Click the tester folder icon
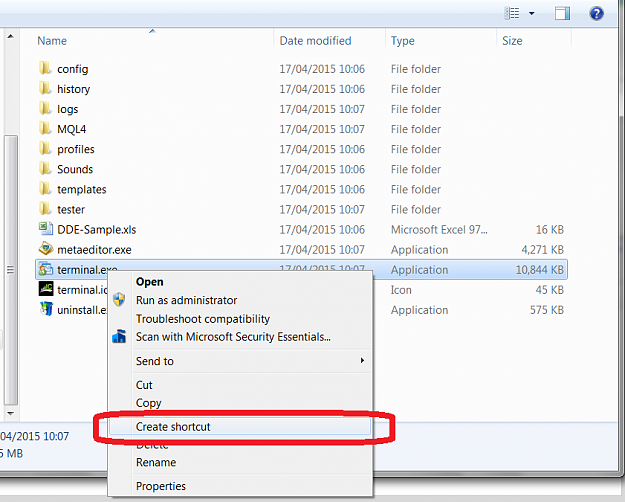This screenshot has height=502, width=625. [45, 209]
